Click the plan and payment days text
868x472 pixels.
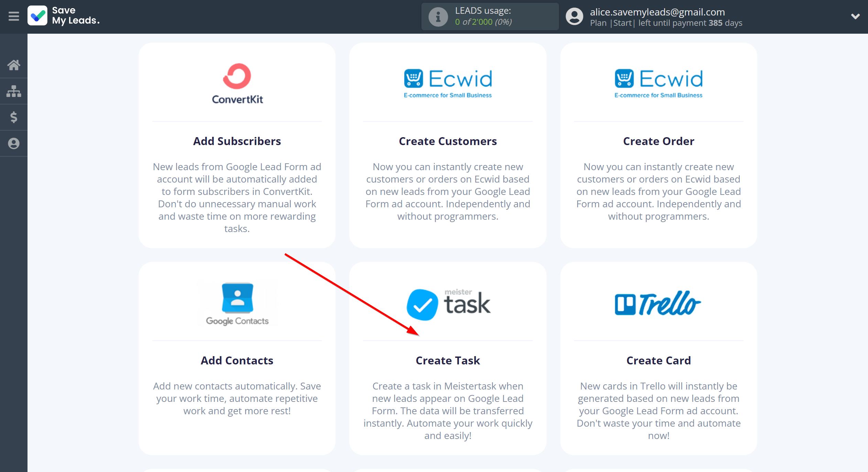click(x=666, y=23)
